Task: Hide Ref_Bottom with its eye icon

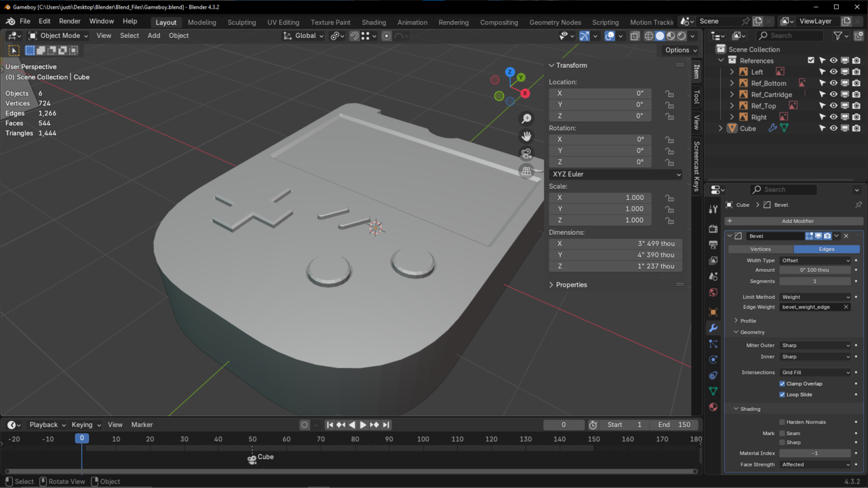Action: point(833,83)
